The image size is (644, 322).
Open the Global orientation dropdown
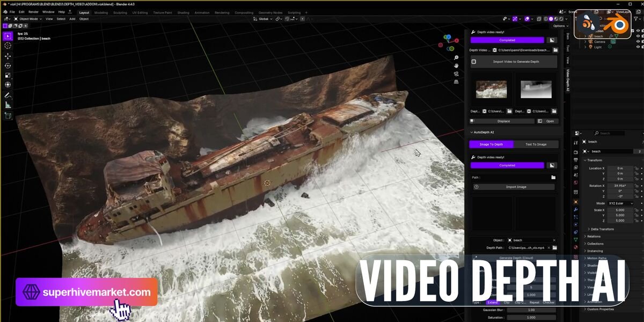pos(263,19)
